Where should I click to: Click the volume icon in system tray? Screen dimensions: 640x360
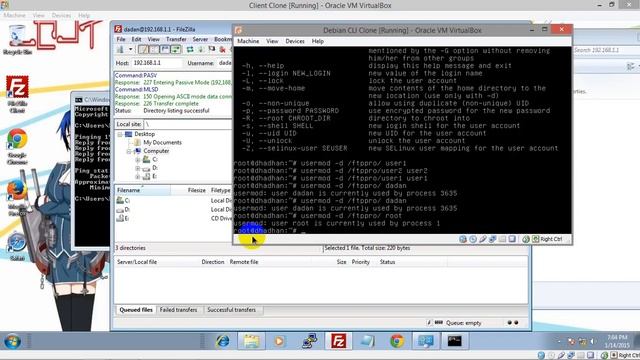pyautogui.click(x=593, y=341)
